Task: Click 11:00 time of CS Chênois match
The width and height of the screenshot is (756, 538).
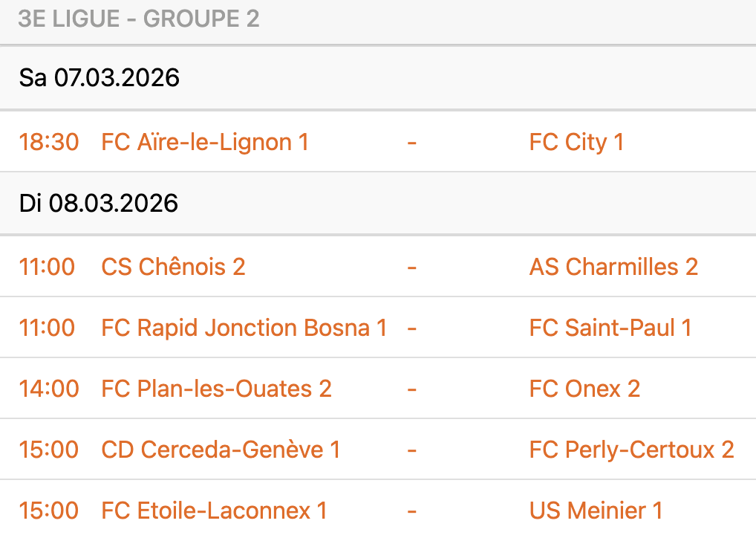Action: point(47,267)
